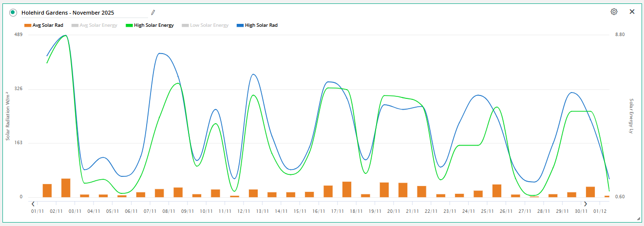Toggle the Avg Solar Rad legend label
644x226 pixels.
pyautogui.click(x=48, y=25)
